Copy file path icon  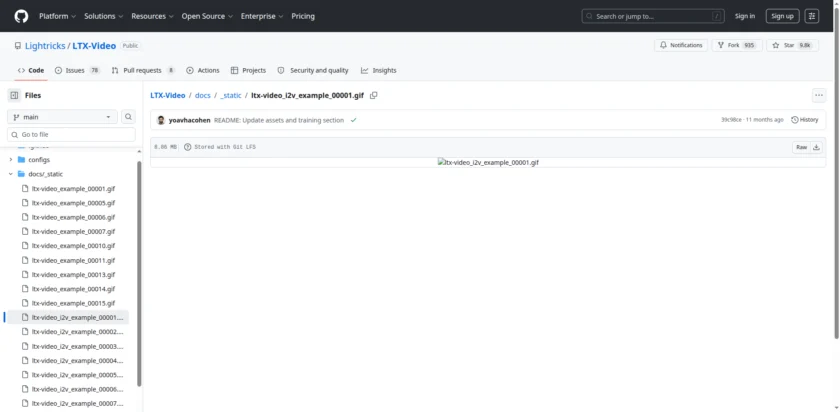(374, 95)
